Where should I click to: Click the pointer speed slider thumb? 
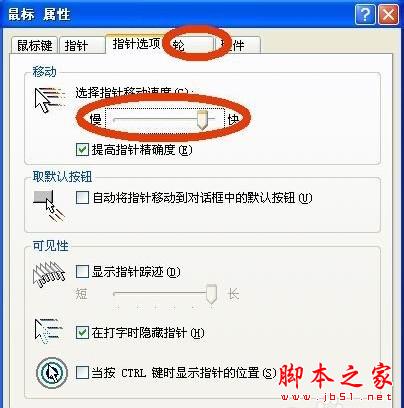202,120
